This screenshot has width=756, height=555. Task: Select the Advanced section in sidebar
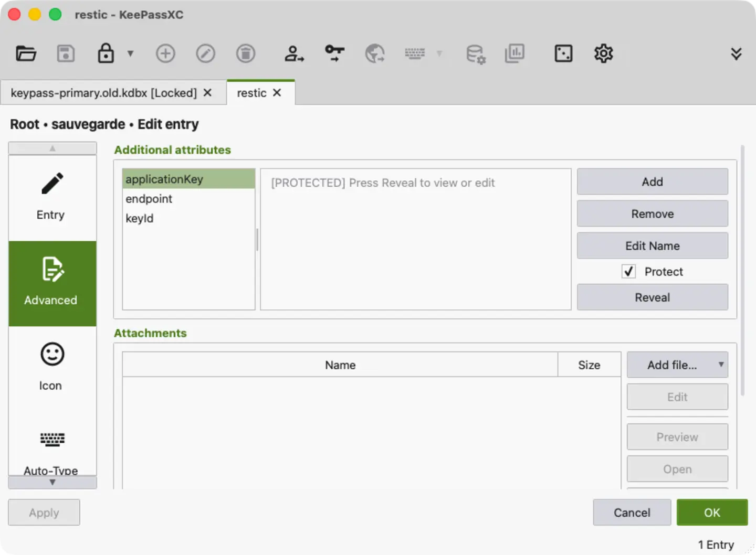(x=52, y=283)
